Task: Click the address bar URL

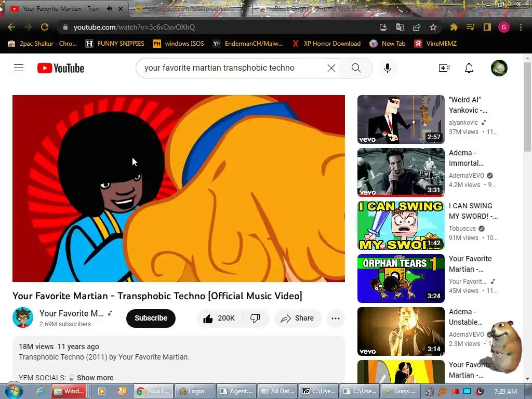Action: click(x=134, y=27)
